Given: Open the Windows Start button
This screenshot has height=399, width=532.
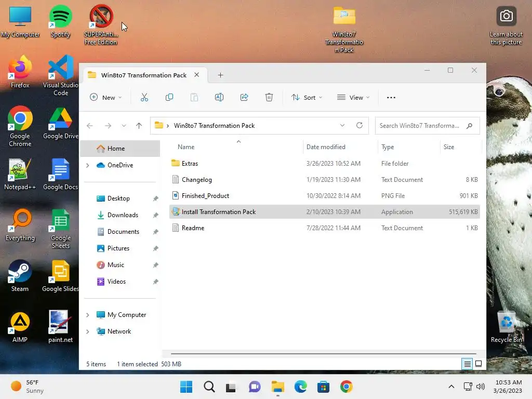Looking at the screenshot, I should coord(186,387).
